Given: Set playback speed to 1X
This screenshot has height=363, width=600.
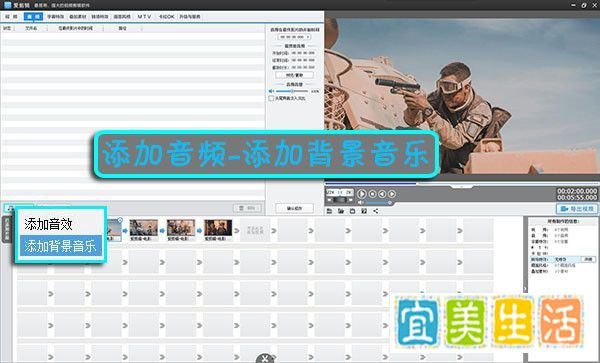Looking at the screenshot, I should coord(340,192).
